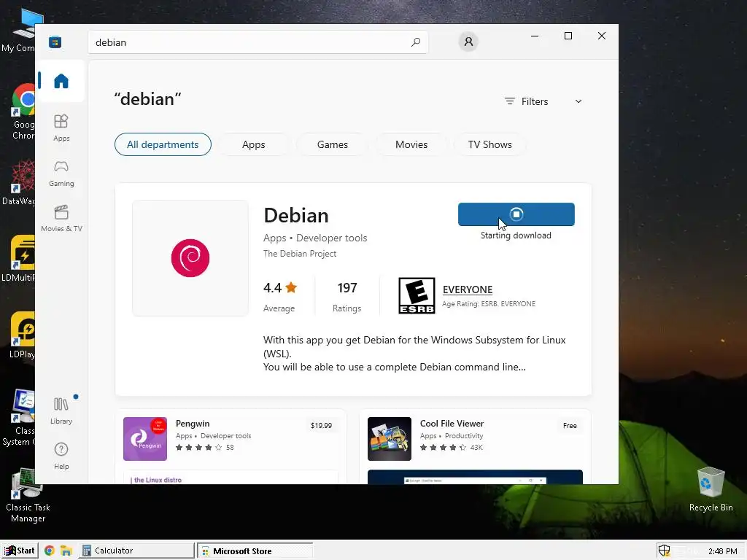Screen dimensions: 747x560
Task: Open Movies & TV in Store sidebar
Action: pos(61,218)
